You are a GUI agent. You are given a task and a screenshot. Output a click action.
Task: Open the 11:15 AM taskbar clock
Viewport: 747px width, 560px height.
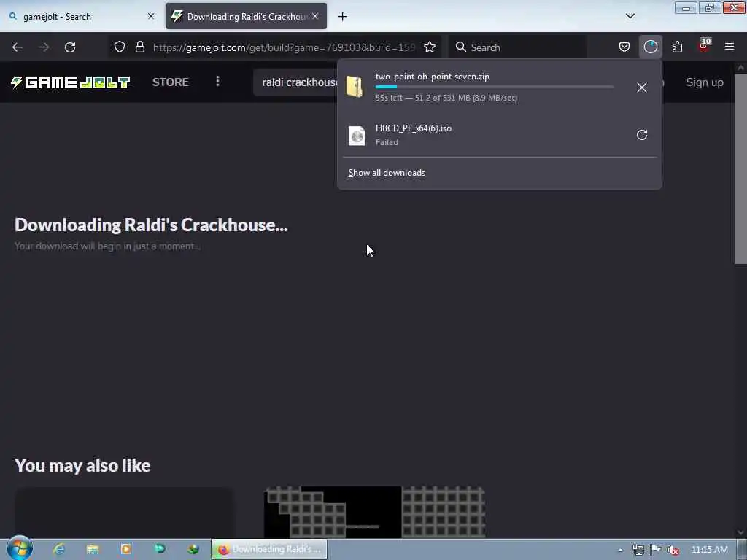[709, 550]
